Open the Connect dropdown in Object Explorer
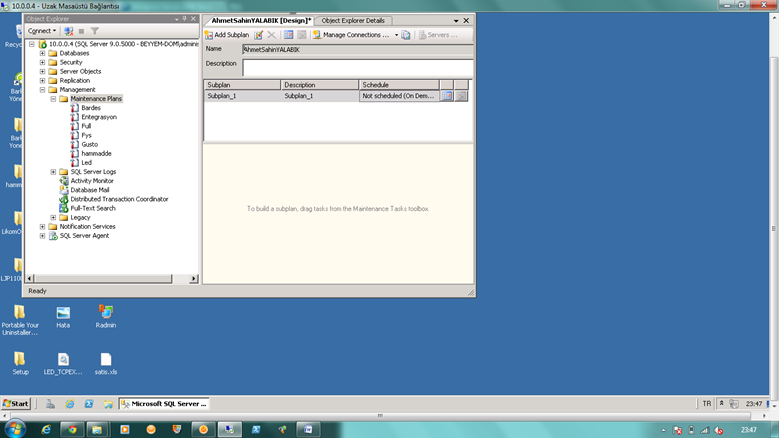 click(x=42, y=31)
